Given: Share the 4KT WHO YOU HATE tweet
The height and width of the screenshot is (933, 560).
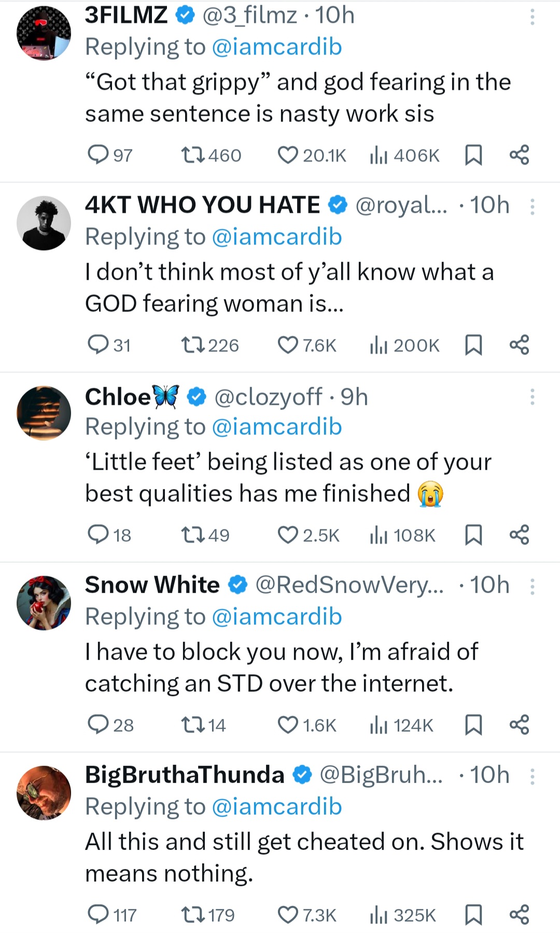Looking at the screenshot, I should (x=519, y=345).
